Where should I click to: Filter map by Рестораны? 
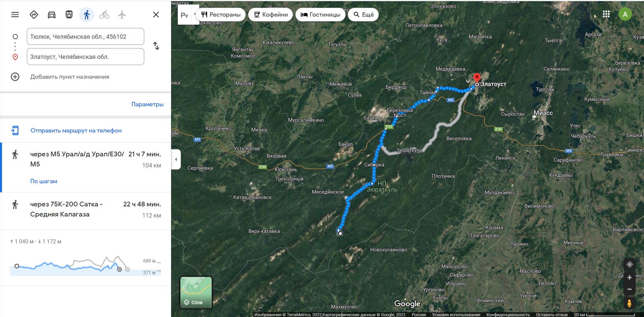pos(221,15)
